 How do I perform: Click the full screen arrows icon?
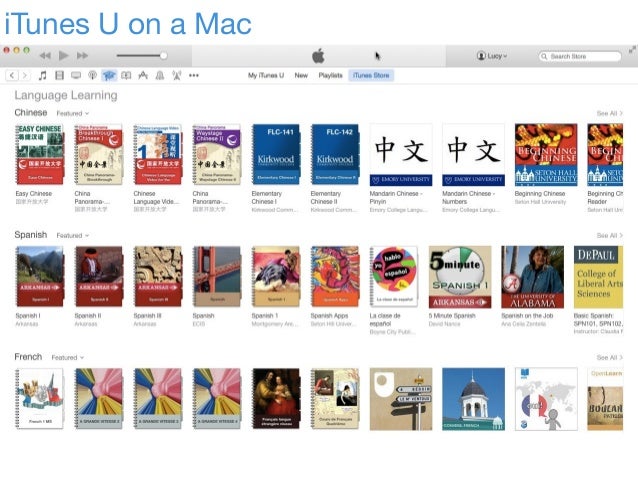(x=632, y=50)
